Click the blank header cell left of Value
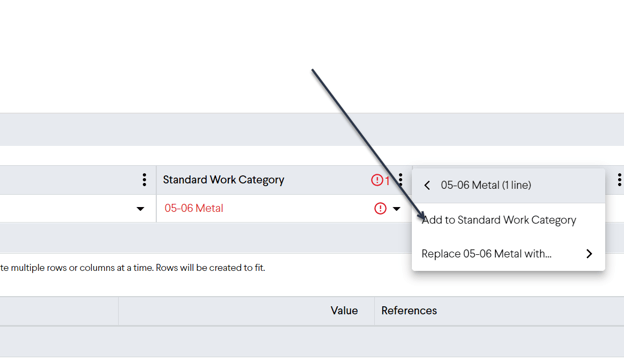Screen dimensions: 624x361 click(x=59, y=310)
